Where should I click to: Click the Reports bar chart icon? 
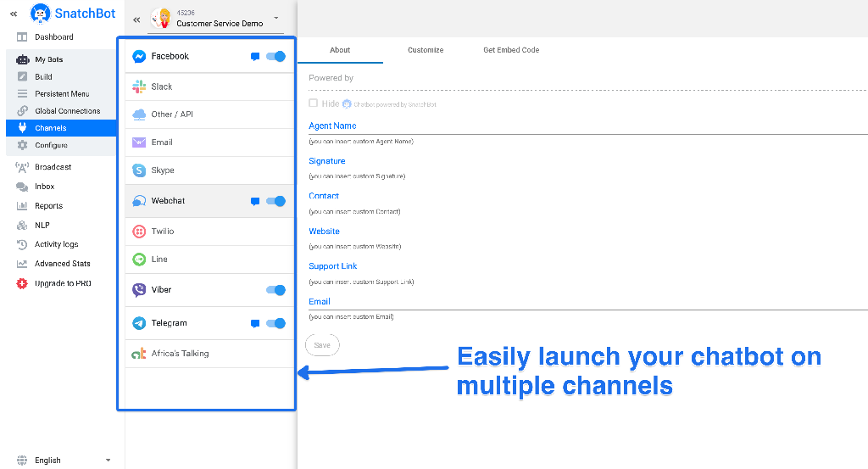(22, 206)
